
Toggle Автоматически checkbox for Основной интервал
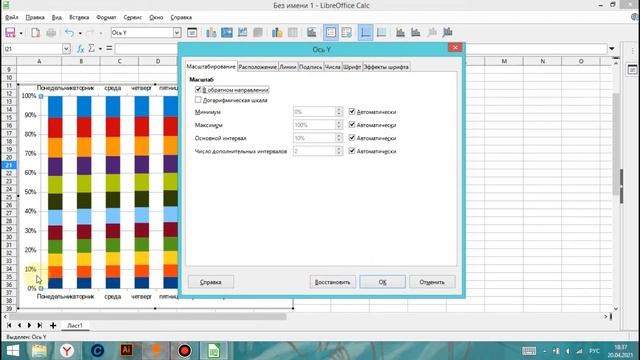[352, 138]
